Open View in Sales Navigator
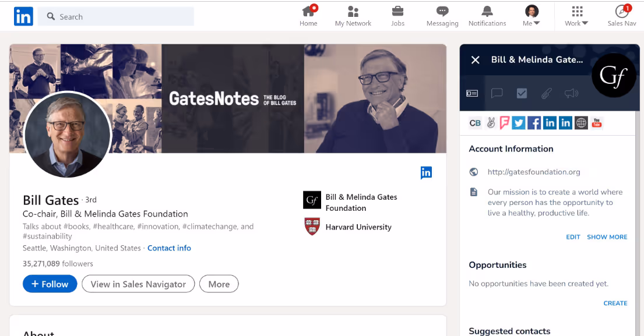 coord(138,284)
